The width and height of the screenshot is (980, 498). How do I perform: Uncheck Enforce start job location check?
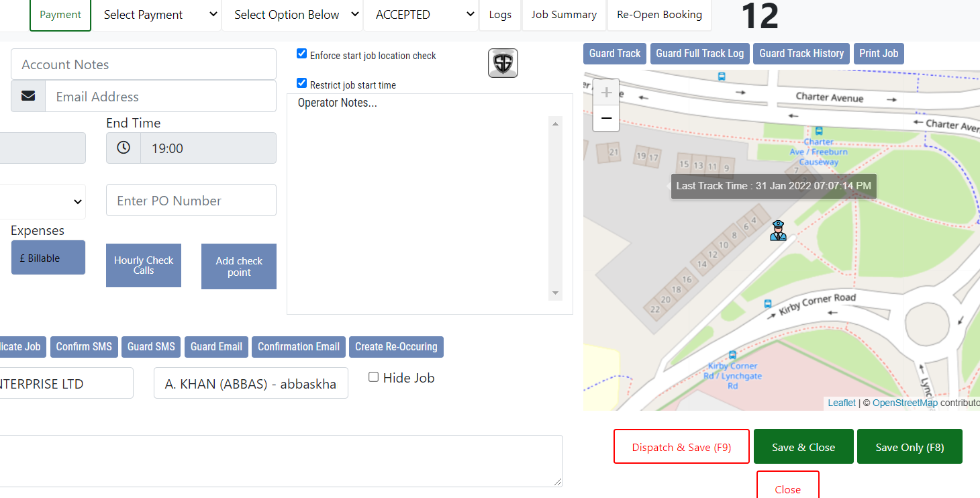click(302, 54)
